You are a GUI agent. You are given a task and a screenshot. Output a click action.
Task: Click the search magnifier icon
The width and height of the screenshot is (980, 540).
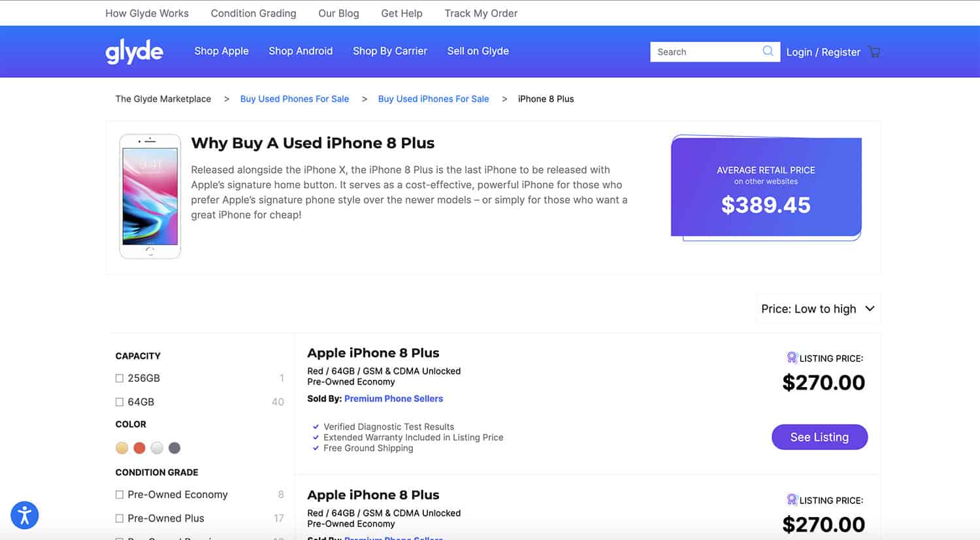[x=768, y=51]
